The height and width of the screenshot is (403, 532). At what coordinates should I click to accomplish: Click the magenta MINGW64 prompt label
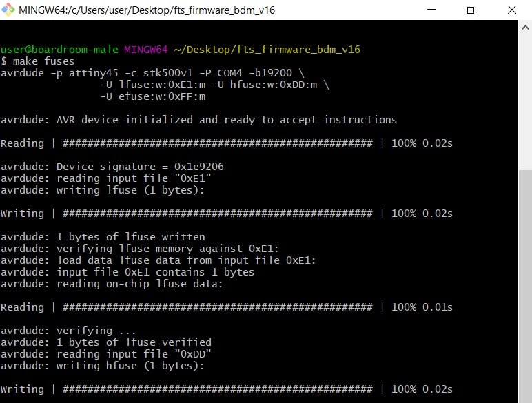[146, 50]
